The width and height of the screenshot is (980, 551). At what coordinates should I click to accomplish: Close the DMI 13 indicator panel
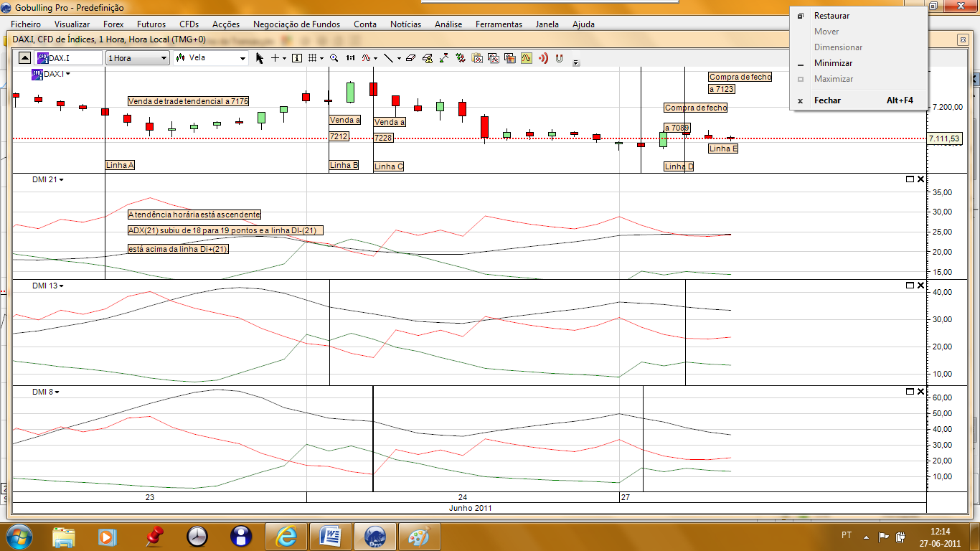[920, 286]
